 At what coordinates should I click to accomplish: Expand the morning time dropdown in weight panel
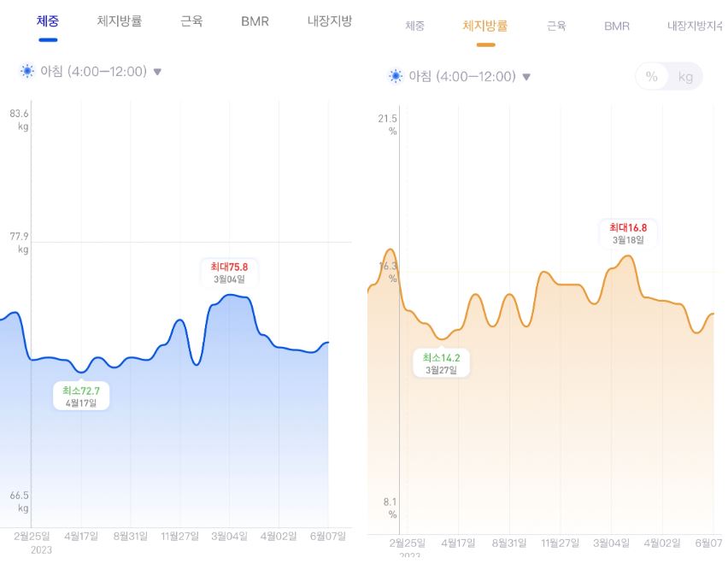pos(157,72)
